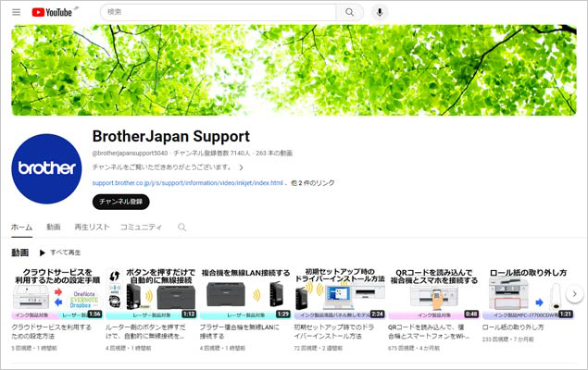The image size is (588, 370).
Task: Click the 263 本の動画 count text
Action: 274,154
